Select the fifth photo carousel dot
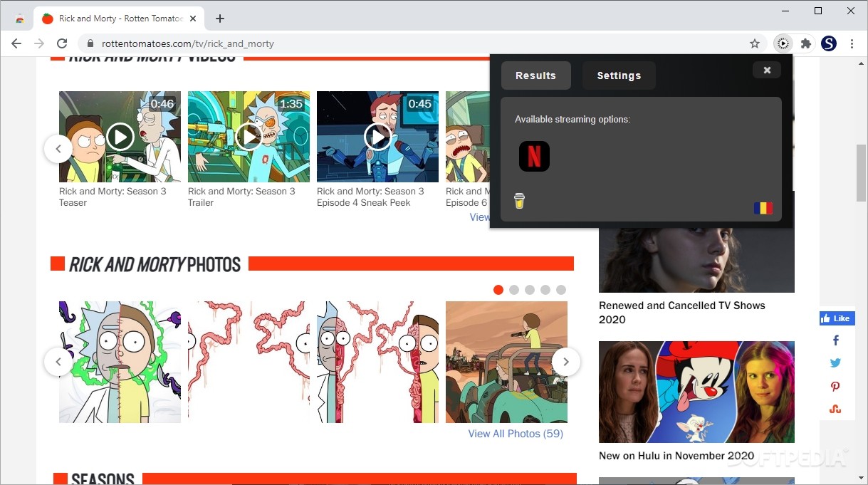This screenshot has width=868, height=485. click(561, 290)
